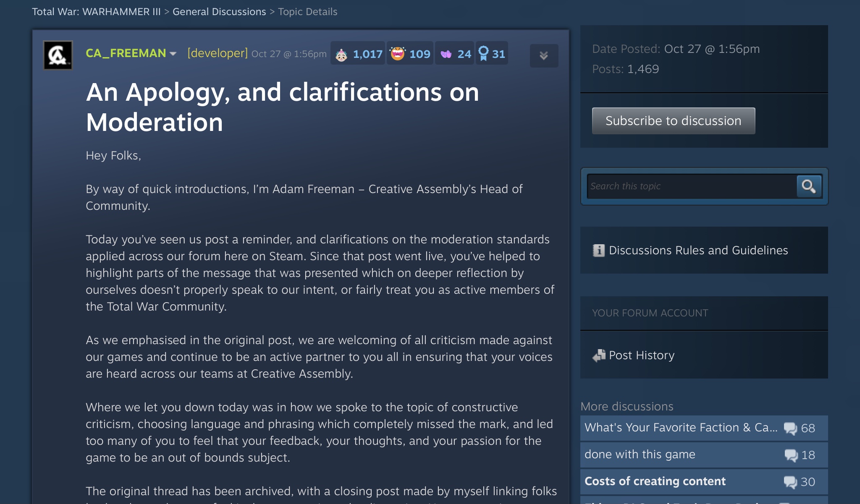This screenshot has width=860, height=504.
Task: Click the YOUR FORUM ACCOUNT header
Action: click(650, 313)
